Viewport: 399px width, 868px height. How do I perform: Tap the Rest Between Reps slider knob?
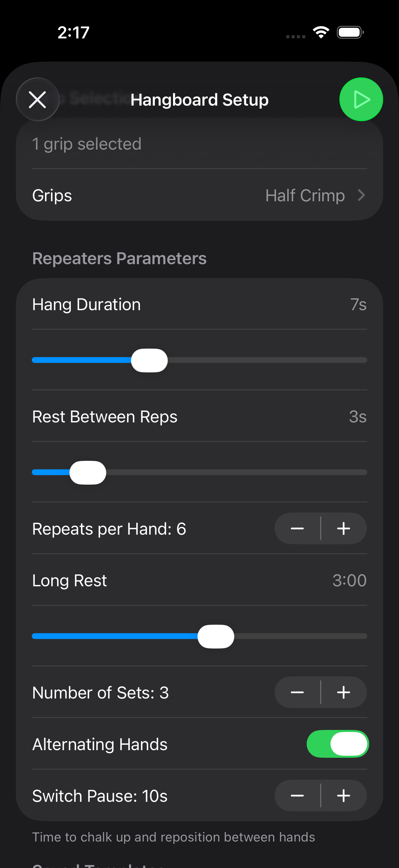tap(88, 472)
